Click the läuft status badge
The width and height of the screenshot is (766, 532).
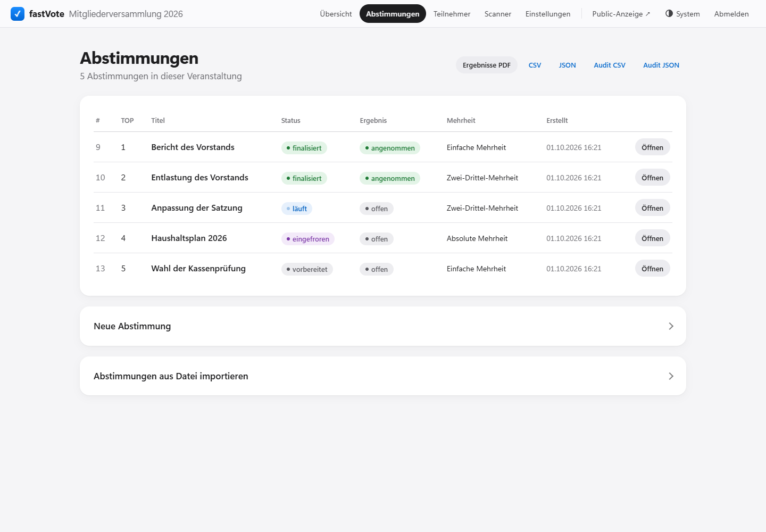[x=297, y=209]
